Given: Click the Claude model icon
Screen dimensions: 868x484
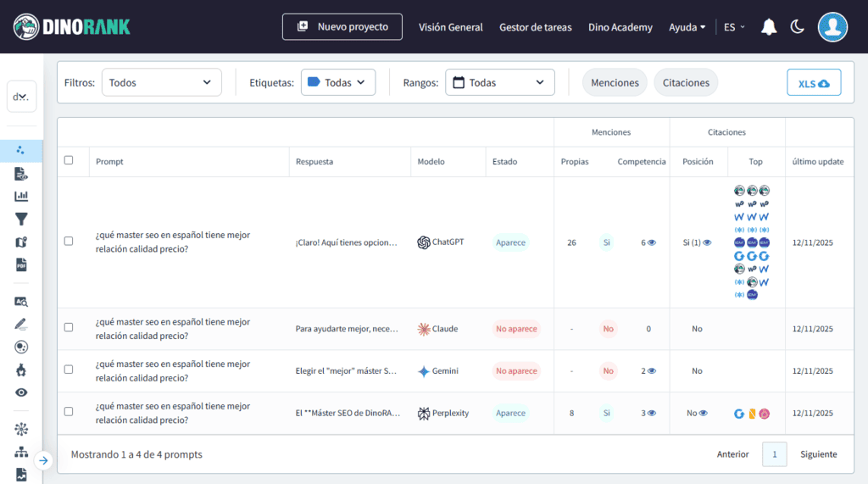Looking at the screenshot, I should coord(424,329).
